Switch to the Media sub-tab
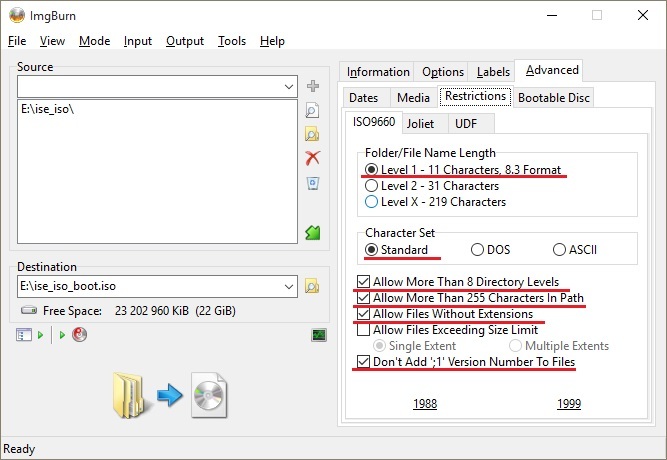667x460 pixels. pyautogui.click(x=413, y=98)
